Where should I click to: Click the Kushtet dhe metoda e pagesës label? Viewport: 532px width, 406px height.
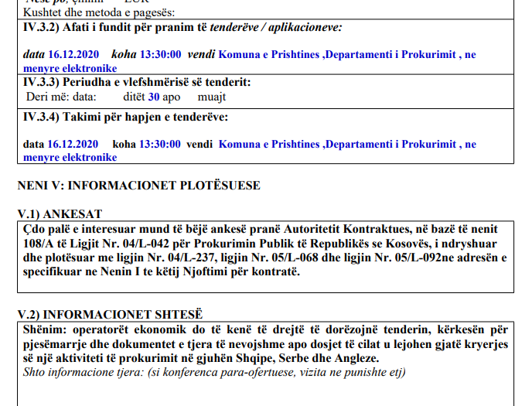(99, 13)
